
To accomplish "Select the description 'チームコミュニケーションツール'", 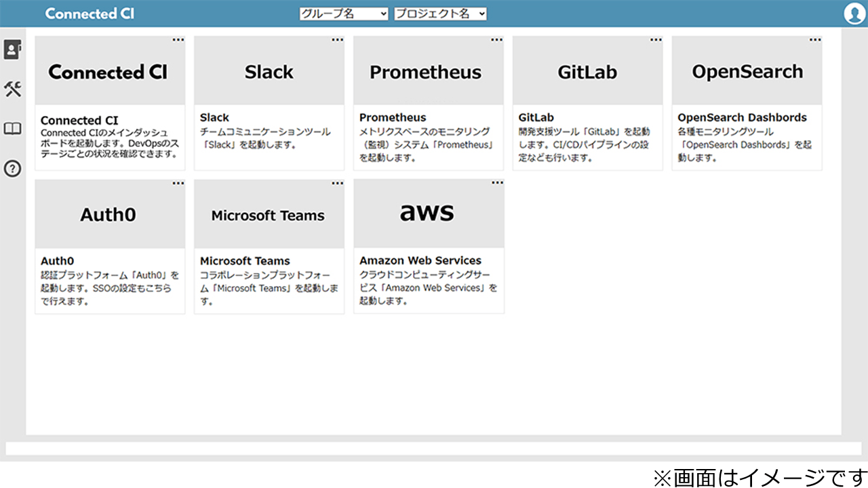I will [265, 138].
